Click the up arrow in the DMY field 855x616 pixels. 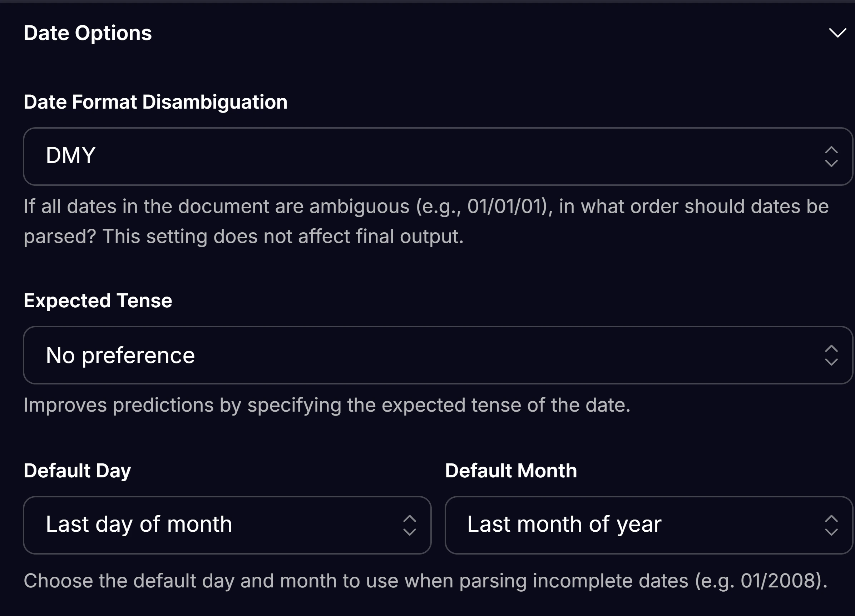tap(832, 150)
